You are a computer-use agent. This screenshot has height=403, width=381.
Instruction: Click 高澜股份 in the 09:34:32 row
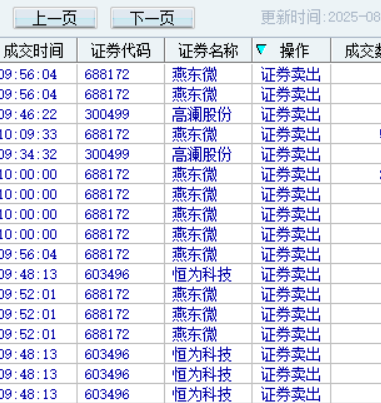[202, 154]
